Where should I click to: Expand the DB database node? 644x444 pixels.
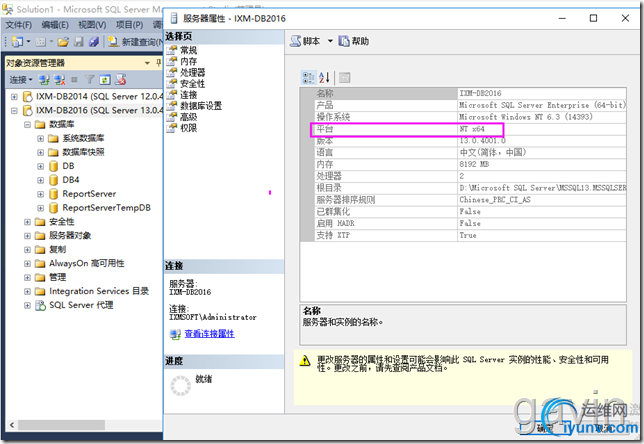click(41, 166)
